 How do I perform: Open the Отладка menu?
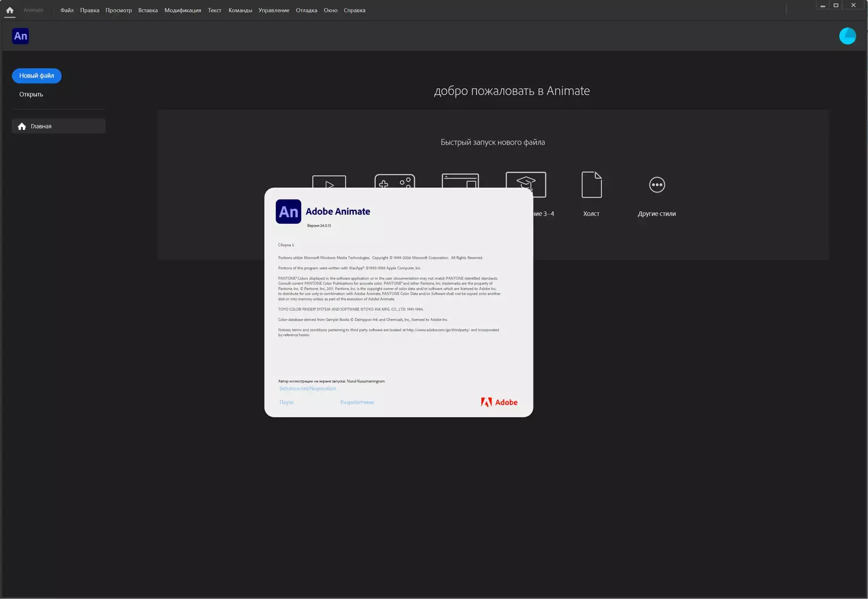tap(306, 10)
